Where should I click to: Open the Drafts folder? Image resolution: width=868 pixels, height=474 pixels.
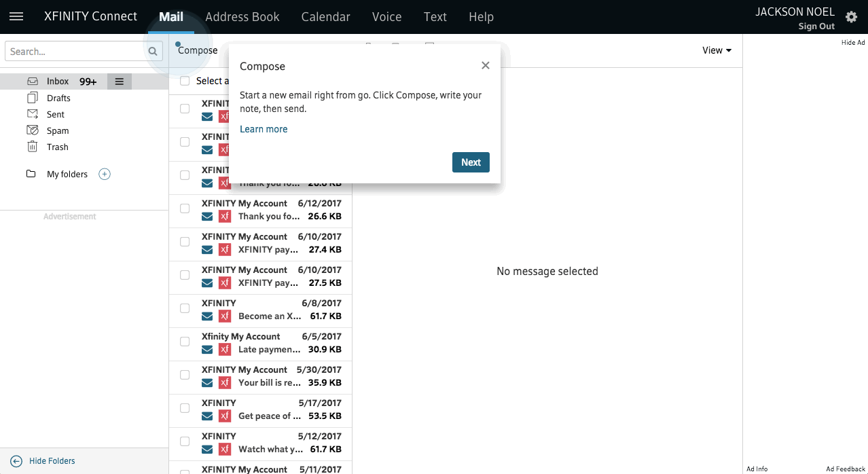58,98
